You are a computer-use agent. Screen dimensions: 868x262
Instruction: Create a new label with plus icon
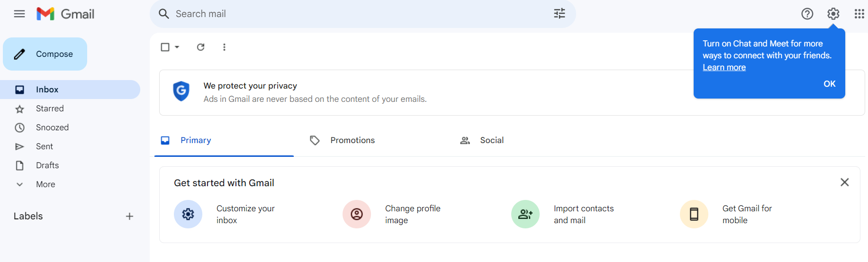click(x=129, y=217)
